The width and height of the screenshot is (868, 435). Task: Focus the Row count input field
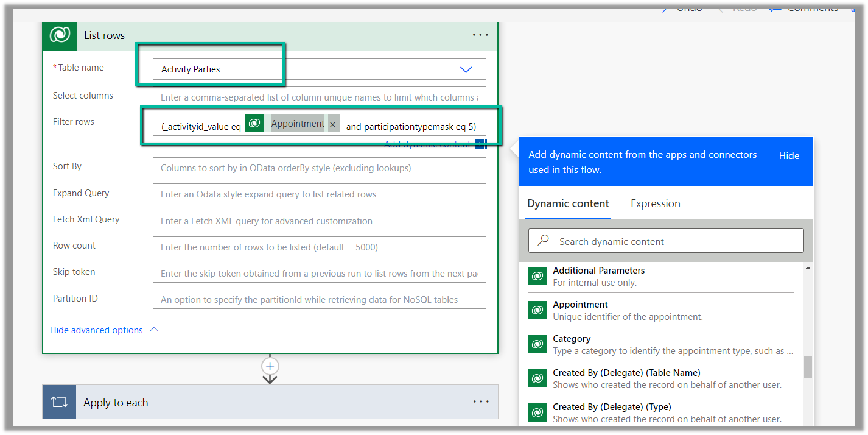click(319, 247)
